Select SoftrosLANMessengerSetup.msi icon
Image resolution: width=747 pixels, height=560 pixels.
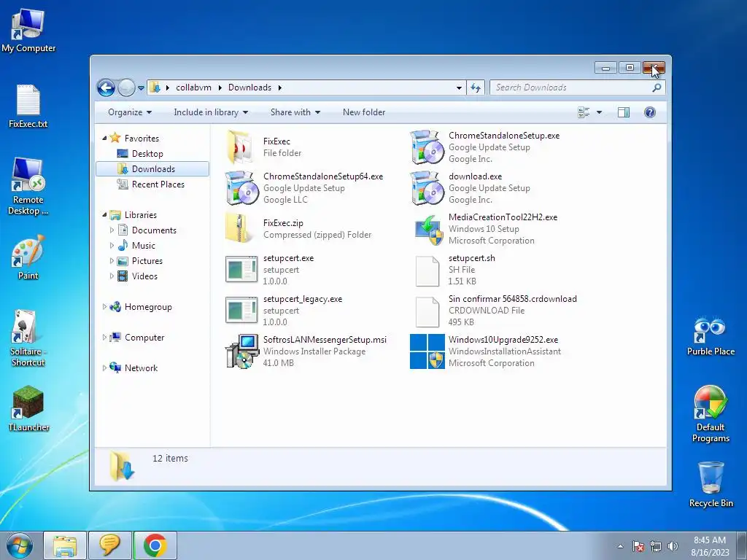pos(241,351)
